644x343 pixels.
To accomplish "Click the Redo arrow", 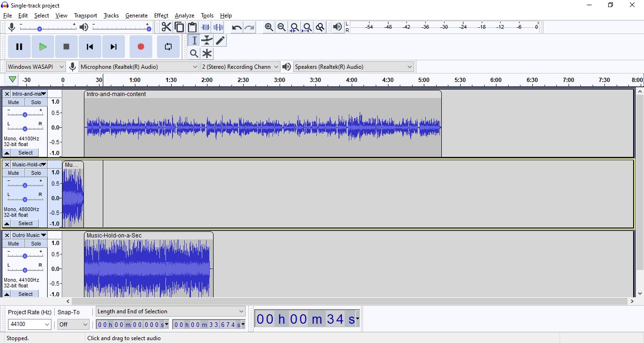I will (249, 27).
